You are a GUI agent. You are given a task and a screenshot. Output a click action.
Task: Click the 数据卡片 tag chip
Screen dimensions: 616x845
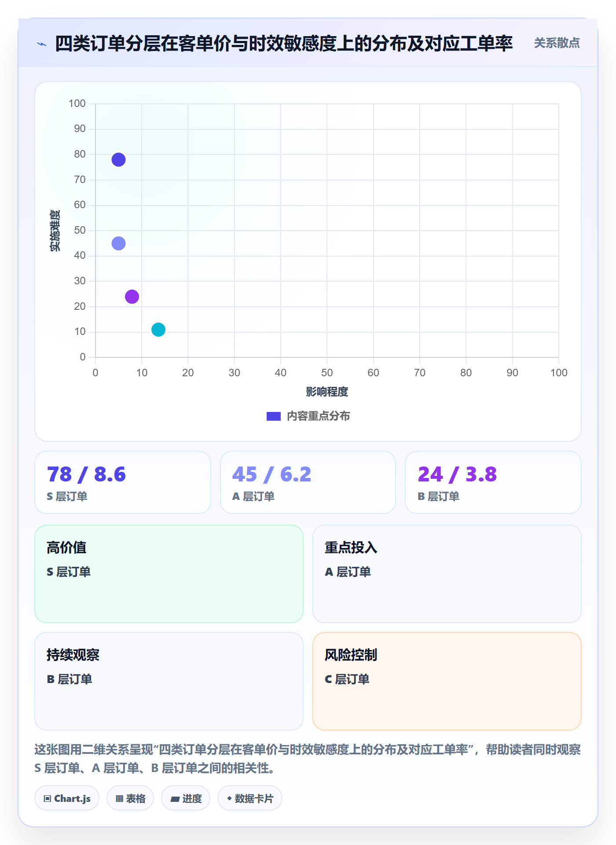coord(250,798)
